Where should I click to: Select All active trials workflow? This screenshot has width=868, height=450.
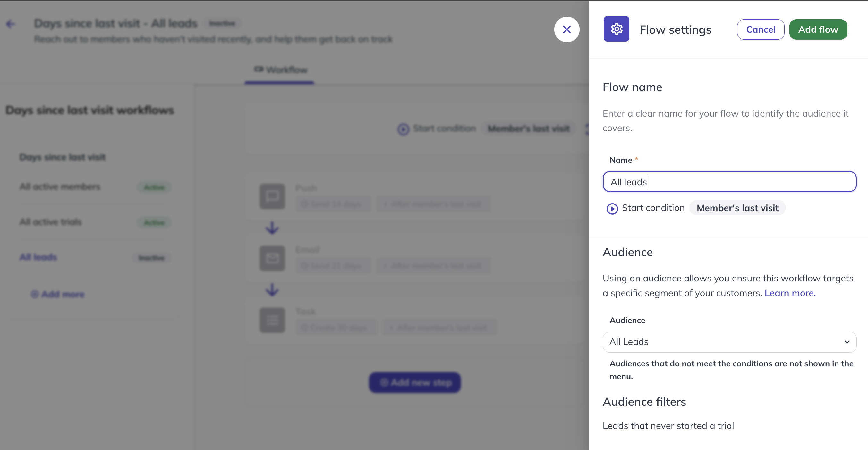(x=51, y=222)
